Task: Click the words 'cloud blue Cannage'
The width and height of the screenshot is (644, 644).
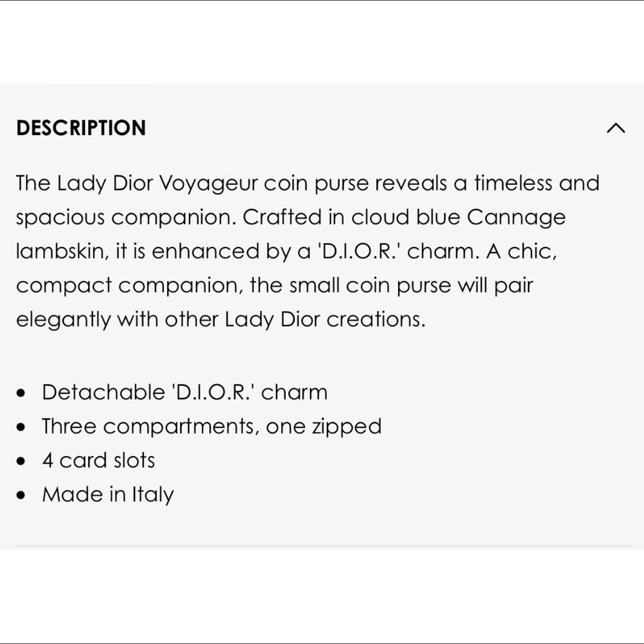Action: [458, 217]
